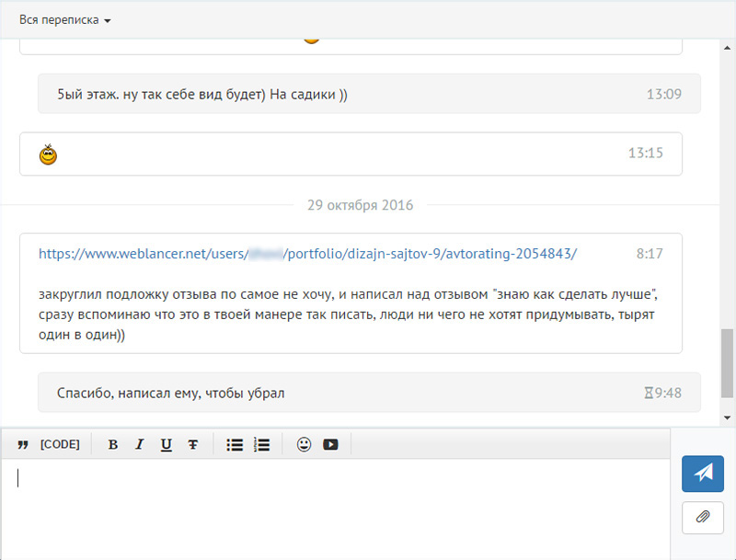The image size is (736, 560).
Task: Insert a bulleted list
Action: 235,445
